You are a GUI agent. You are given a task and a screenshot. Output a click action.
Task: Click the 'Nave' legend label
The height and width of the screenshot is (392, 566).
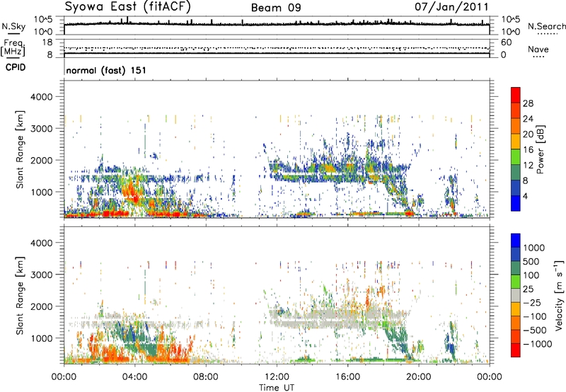tap(538, 49)
